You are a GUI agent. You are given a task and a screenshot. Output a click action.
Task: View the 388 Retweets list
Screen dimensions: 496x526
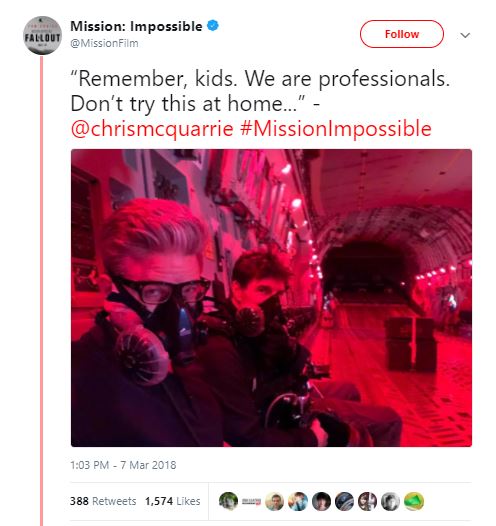[x=103, y=501]
